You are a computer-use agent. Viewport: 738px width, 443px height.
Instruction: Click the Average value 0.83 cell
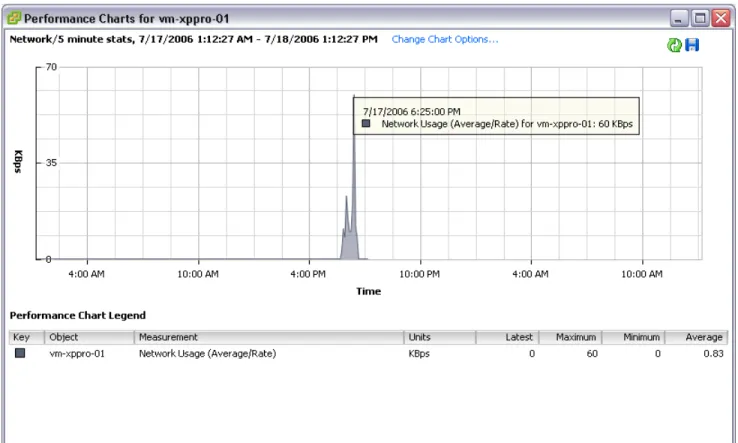[x=714, y=354]
